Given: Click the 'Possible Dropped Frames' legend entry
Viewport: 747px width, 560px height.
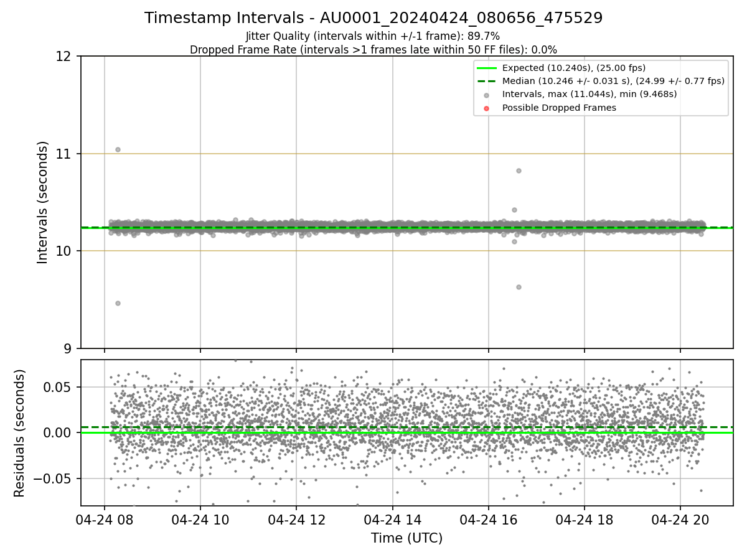Looking at the screenshot, I should pyautogui.click(x=559, y=108).
